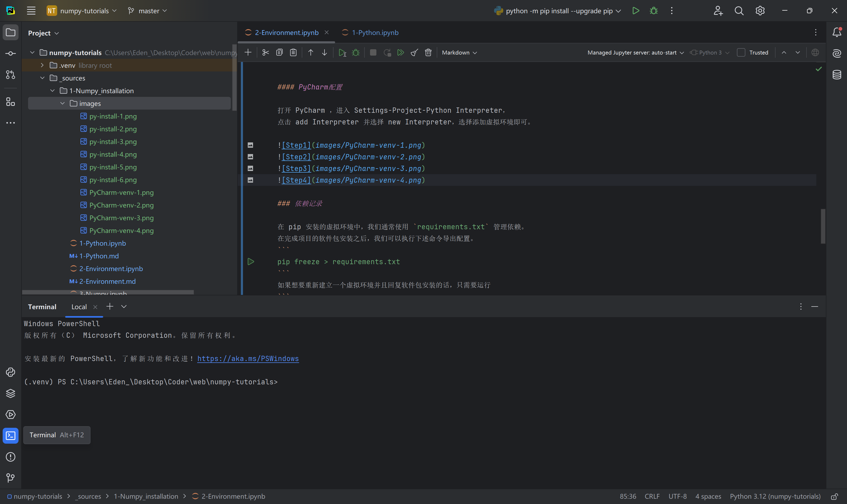Screen dimensions: 847x504
Task: Click the editor vertical scrollbar
Action: tap(823, 226)
